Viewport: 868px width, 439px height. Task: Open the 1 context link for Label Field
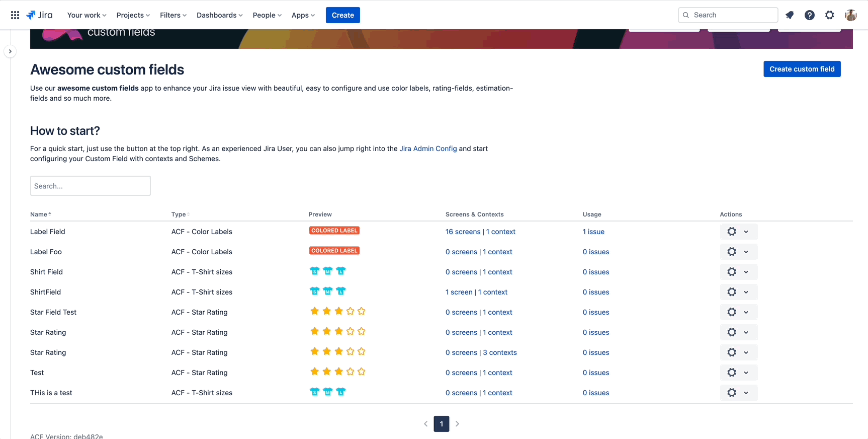[x=501, y=232]
